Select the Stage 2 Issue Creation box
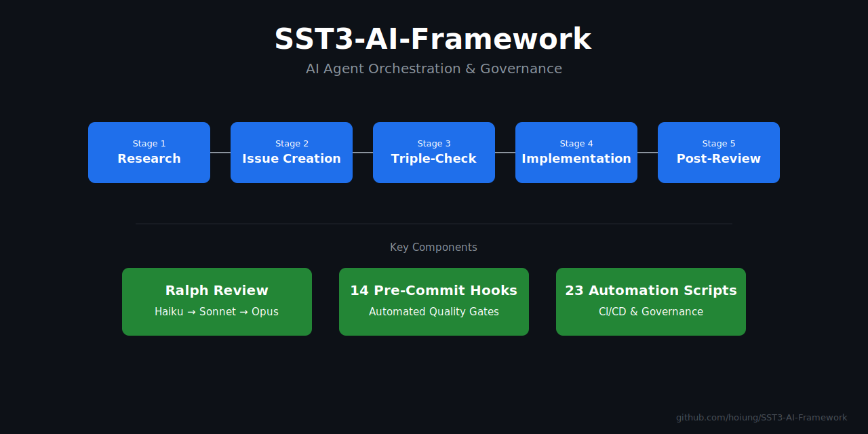Screen dimensions: 868x434 pyautogui.click(x=292, y=153)
